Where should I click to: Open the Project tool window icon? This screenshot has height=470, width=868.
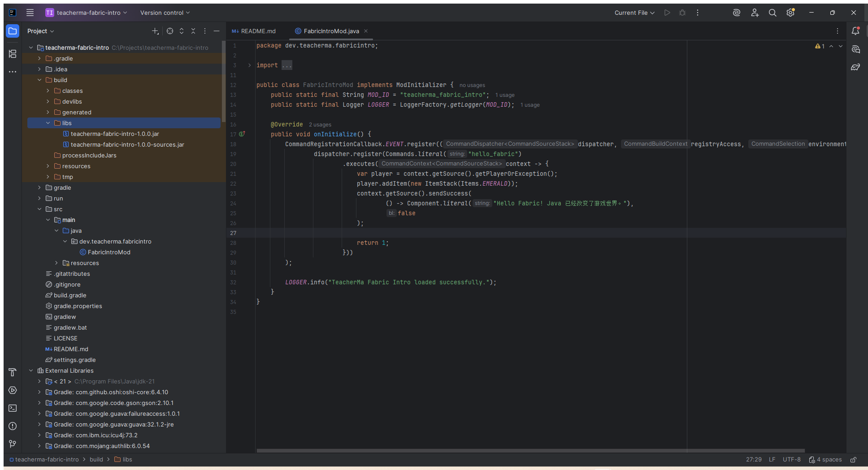click(x=13, y=31)
